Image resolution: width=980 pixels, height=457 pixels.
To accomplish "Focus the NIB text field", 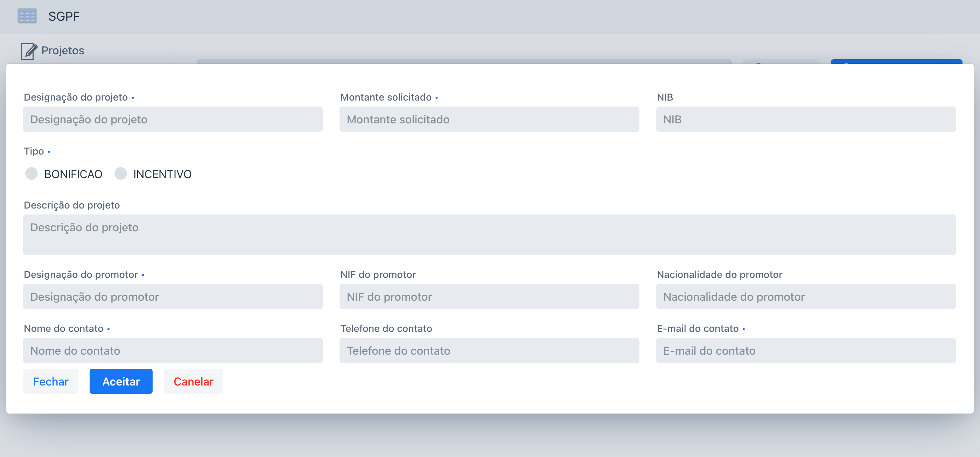I will (x=805, y=119).
